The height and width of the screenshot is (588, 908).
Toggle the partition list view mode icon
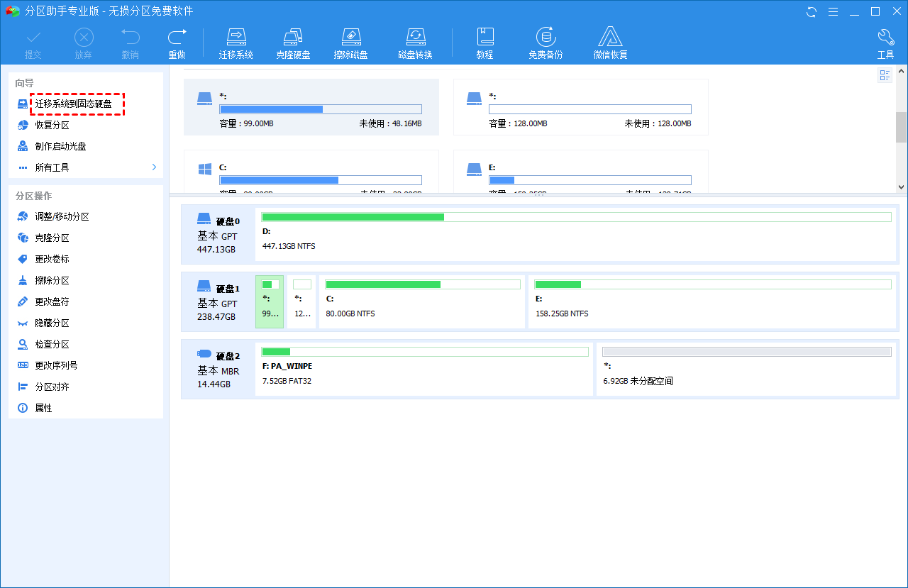pyautogui.click(x=885, y=75)
